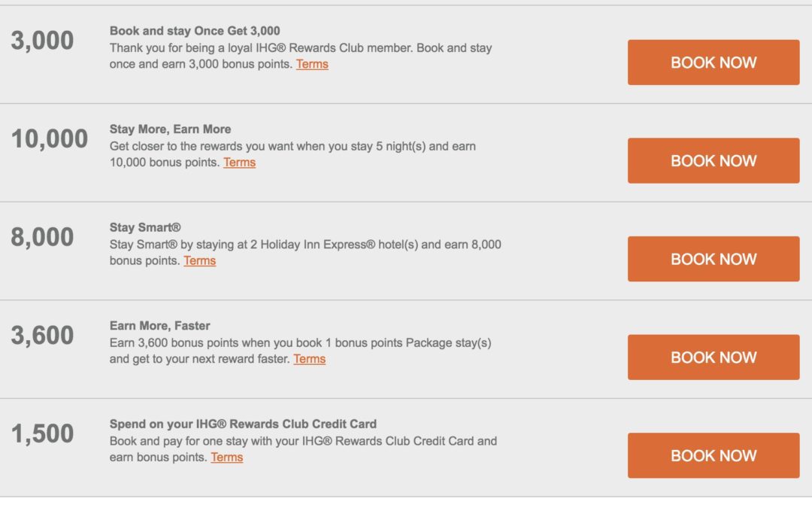Open Terms for the 3,600 bonus points offer
The image size is (812, 508).
pos(310,360)
